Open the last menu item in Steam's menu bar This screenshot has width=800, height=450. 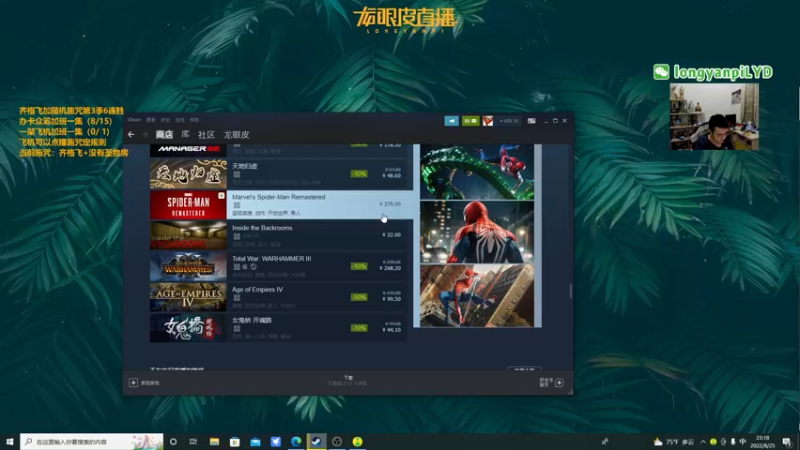click(194, 120)
